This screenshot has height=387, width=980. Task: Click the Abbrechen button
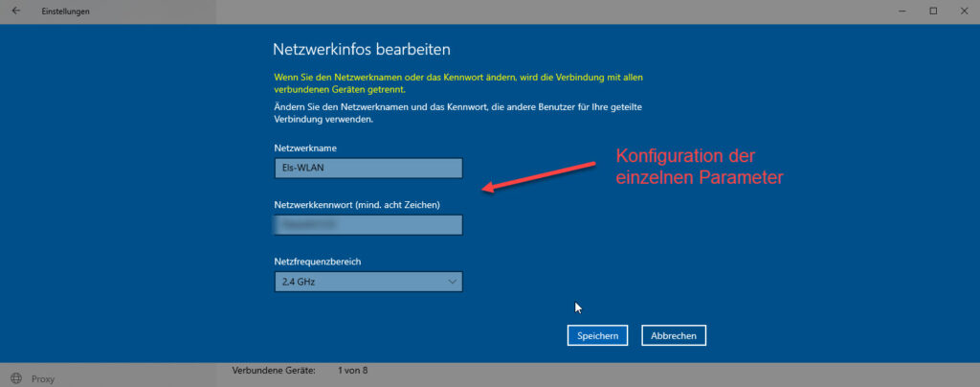[674, 335]
